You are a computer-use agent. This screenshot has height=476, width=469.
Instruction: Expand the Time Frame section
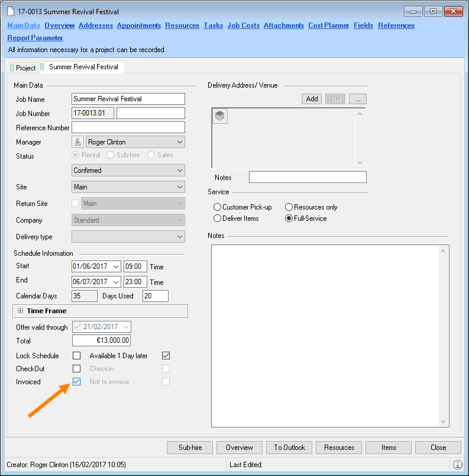point(20,311)
